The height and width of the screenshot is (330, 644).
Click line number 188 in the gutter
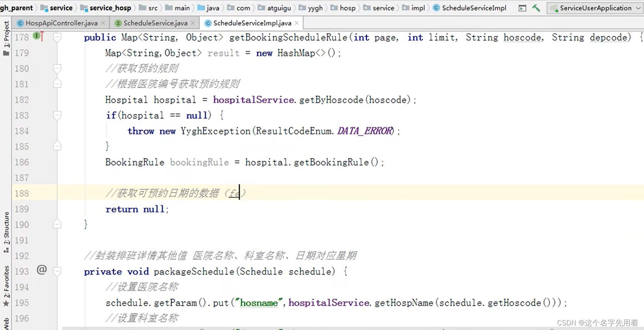tap(22, 193)
